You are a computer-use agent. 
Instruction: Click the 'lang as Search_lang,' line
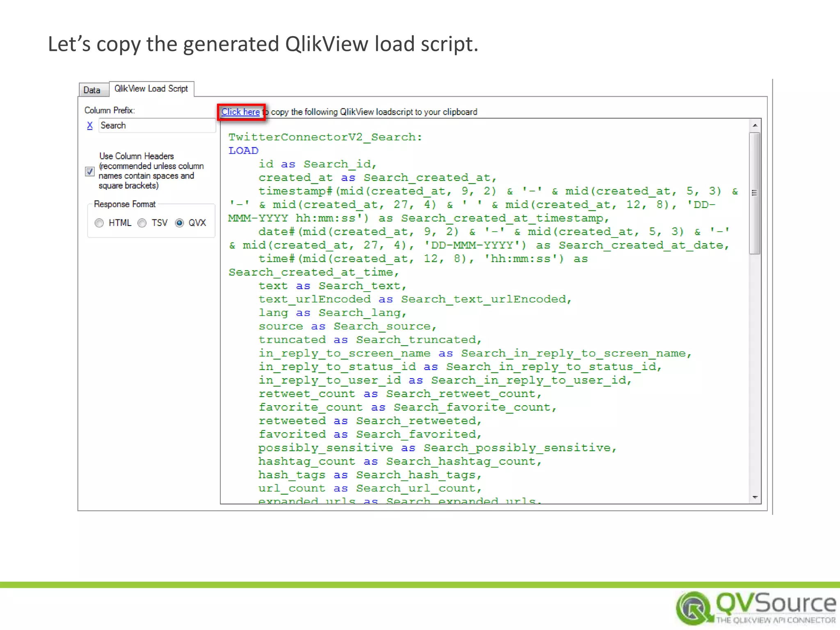pos(332,313)
